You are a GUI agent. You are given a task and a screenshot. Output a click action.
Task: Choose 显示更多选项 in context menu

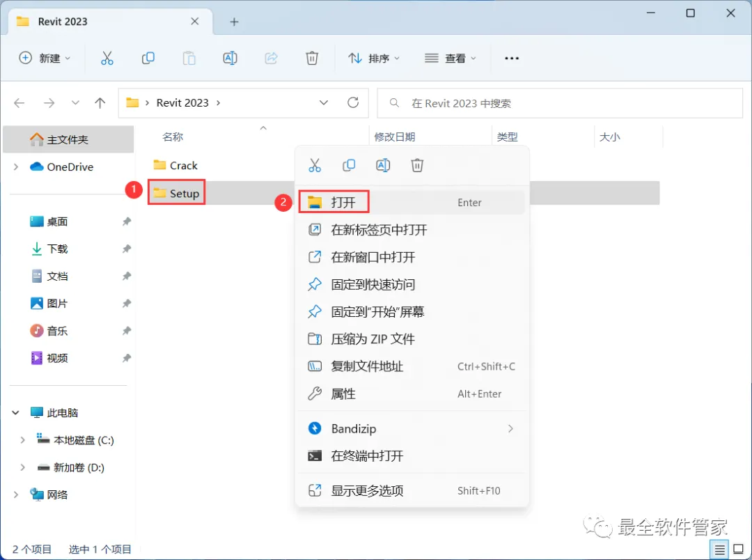[x=412, y=491]
